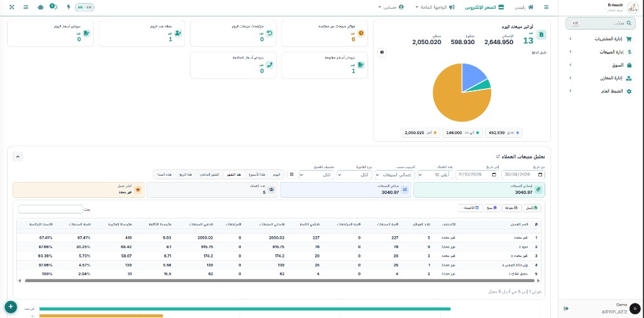Collapse the customer sales analysis panel chevron

tap(18, 156)
